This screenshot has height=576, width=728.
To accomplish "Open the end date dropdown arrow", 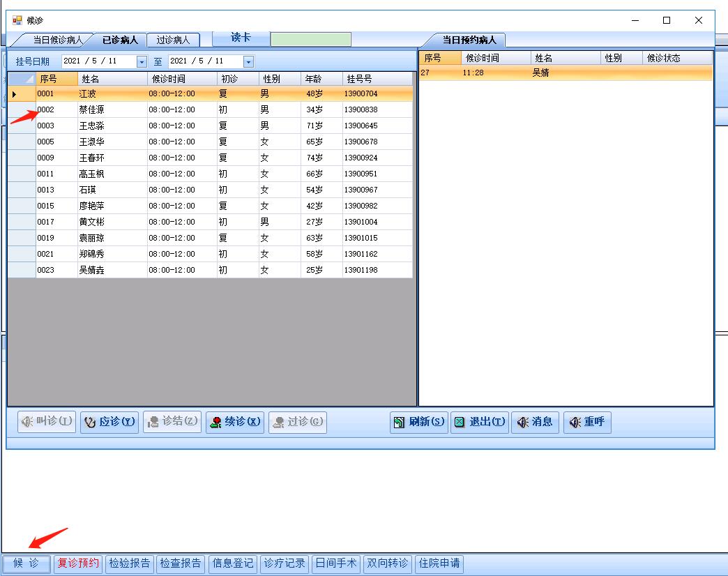I will pyautogui.click(x=249, y=61).
